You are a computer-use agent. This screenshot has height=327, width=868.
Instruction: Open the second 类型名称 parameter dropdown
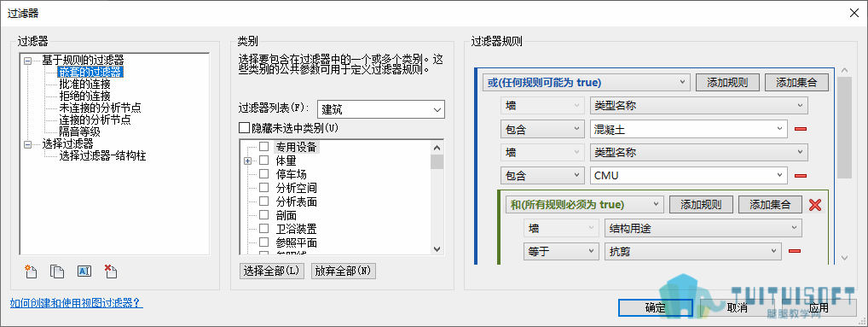[698, 152]
